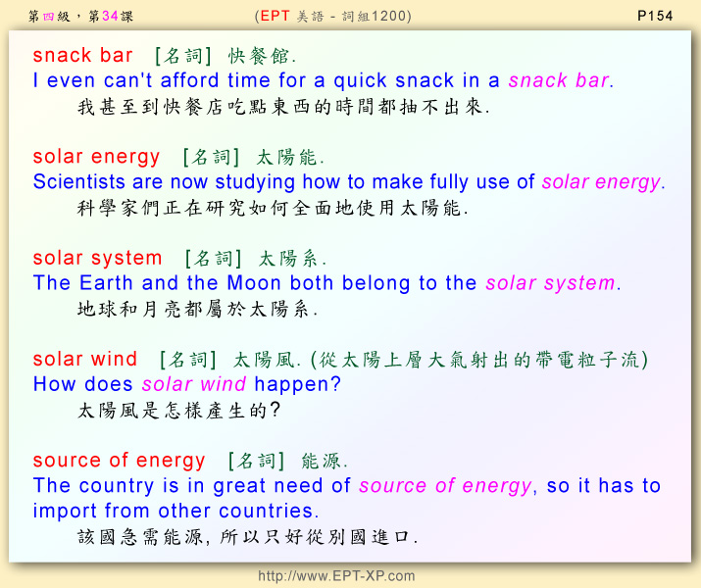Click the red headword "source of energy"
This screenshot has height=588, width=701.
(x=119, y=461)
